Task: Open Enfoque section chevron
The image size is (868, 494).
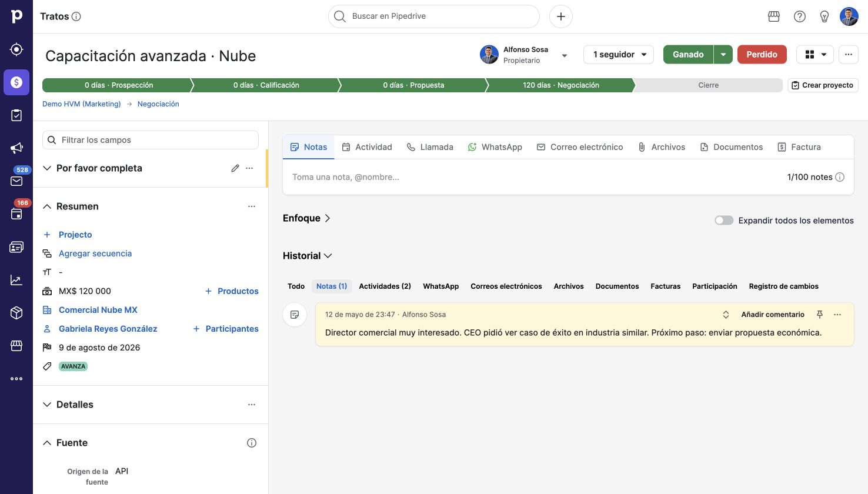Action: coord(328,218)
